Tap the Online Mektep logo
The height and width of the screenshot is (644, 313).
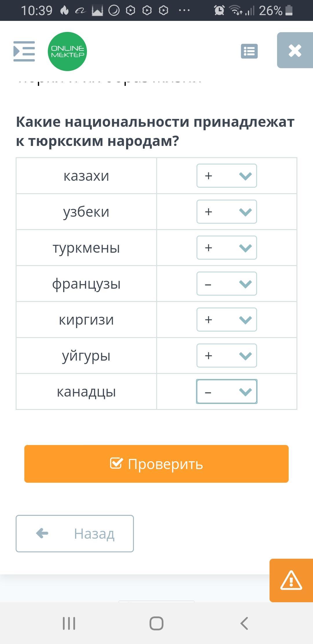click(x=67, y=51)
